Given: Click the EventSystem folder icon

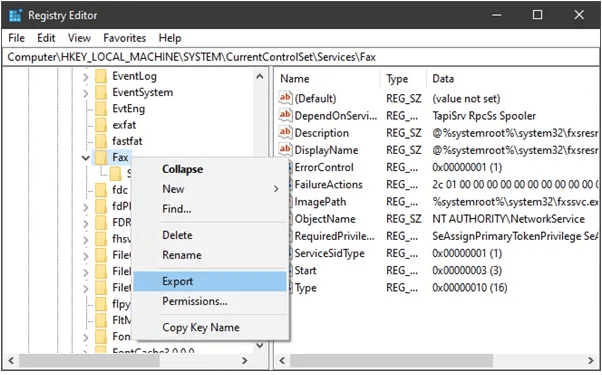Looking at the screenshot, I should click(x=101, y=92).
